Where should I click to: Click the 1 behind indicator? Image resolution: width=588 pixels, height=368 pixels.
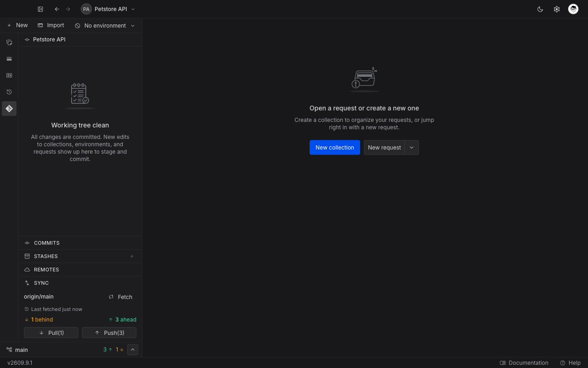[39, 320]
